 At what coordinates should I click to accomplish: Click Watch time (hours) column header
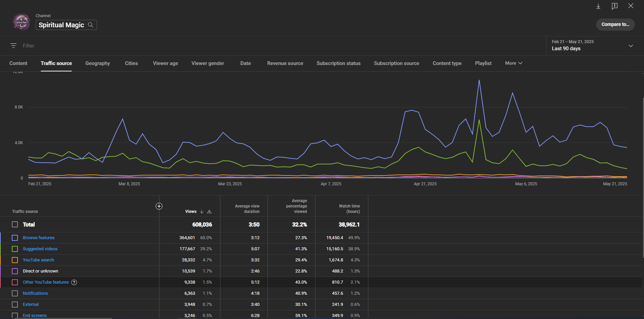click(x=349, y=209)
